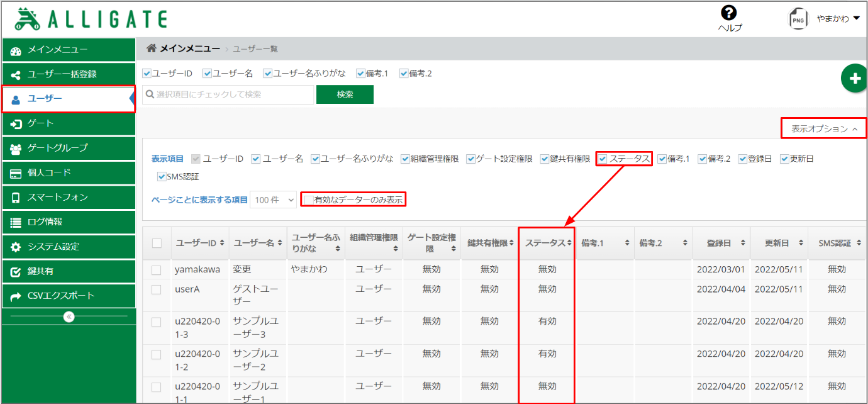Toggle the 更新日 display item checkbox
The height and width of the screenshot is (404, 868).
[x=784, y=159]
